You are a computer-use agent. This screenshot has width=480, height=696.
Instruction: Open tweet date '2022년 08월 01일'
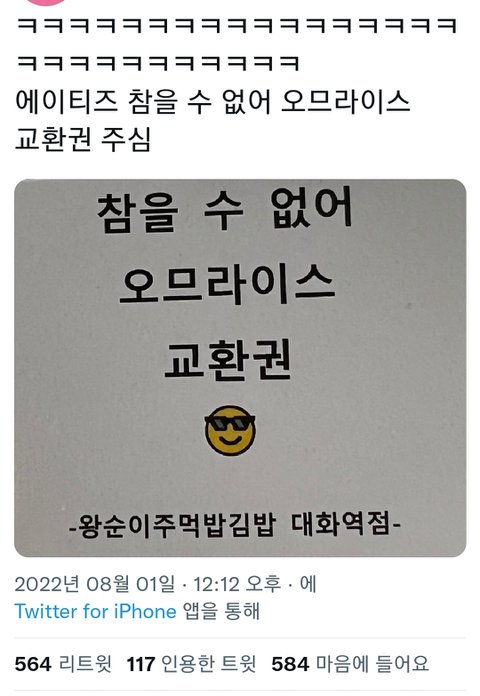(x=95, y=584)
